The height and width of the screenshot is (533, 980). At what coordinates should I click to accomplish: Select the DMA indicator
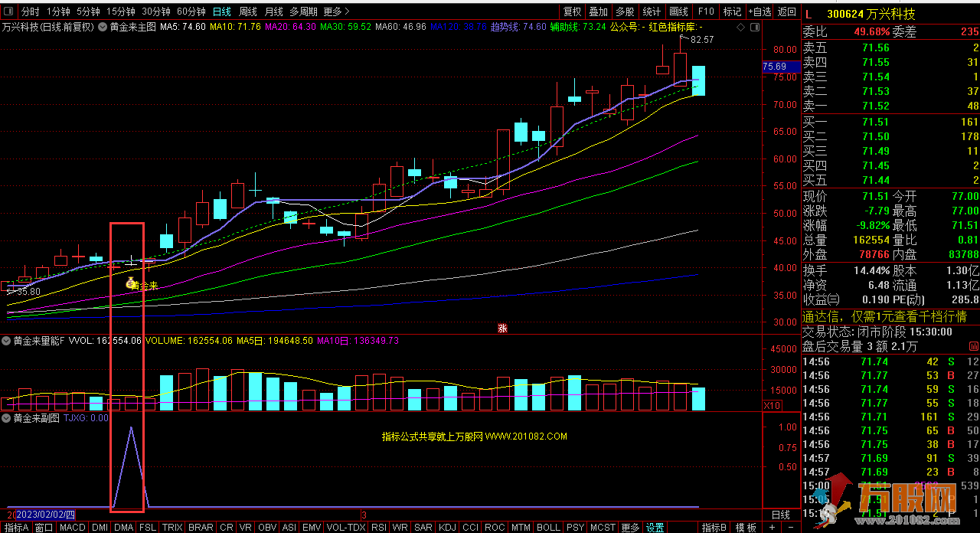click(123, 528)
